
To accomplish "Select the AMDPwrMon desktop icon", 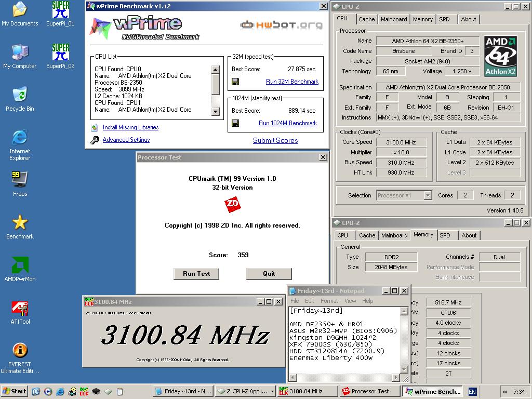I will tap(20, 270).
